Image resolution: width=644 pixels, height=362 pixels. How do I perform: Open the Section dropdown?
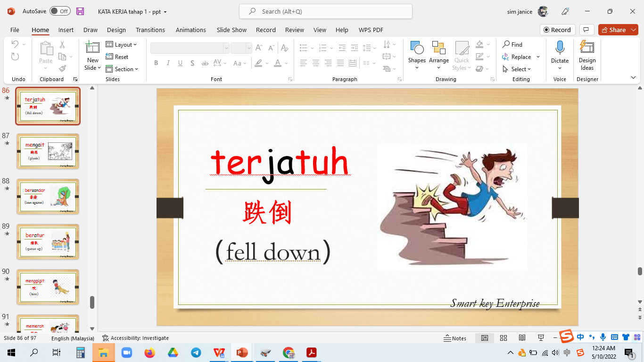coord(123,69)
